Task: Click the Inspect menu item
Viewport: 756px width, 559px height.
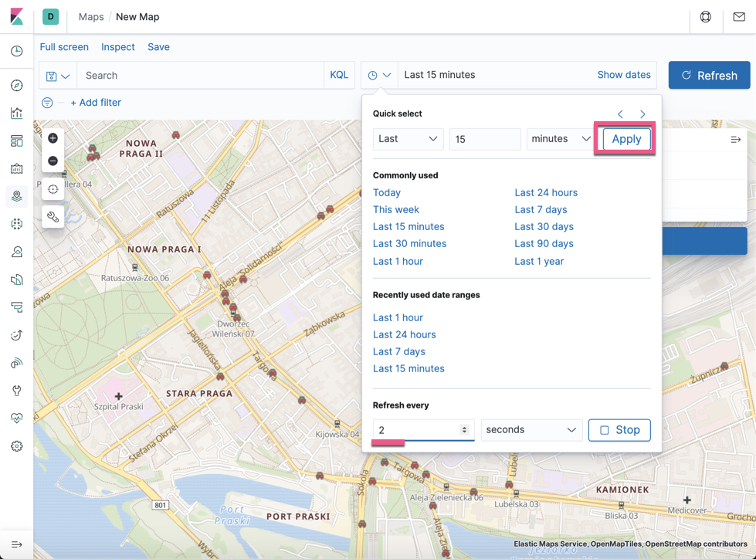Action: coord(118,47)
